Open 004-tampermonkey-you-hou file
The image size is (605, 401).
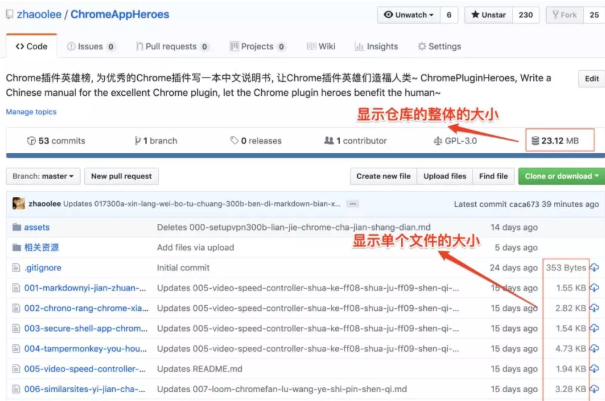pos(85,349)
